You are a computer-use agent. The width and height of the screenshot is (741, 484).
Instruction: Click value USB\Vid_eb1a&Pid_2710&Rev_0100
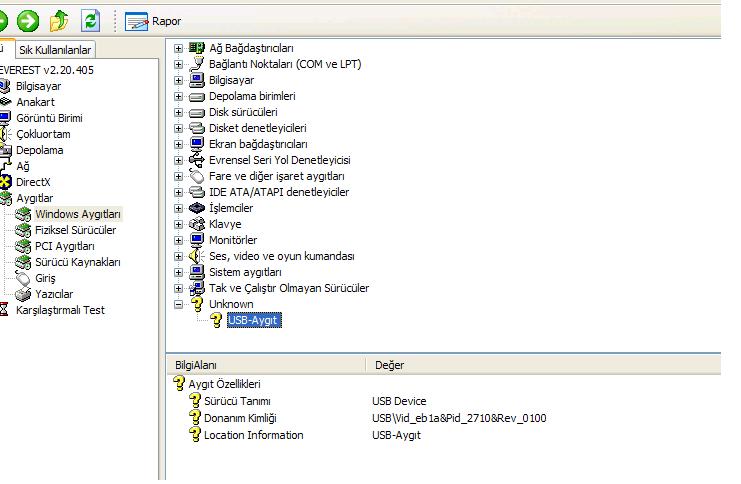[x=459, y=418]
